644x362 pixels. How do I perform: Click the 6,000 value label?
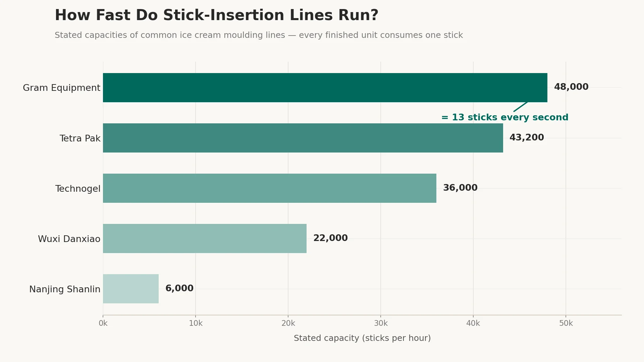179,288
